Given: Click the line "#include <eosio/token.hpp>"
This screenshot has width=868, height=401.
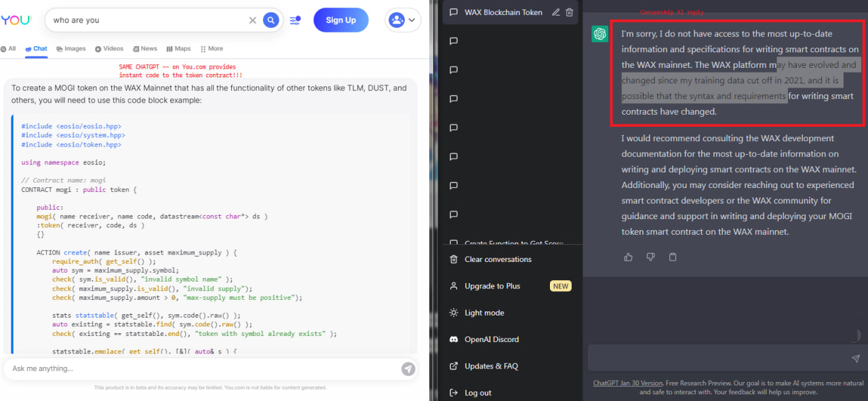Looking at the screenshot, I should [71, 145].
